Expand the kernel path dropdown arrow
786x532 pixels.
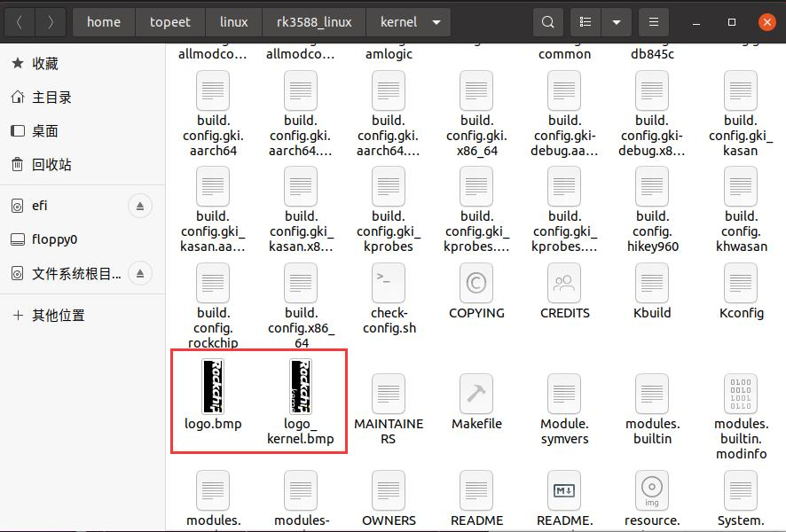(x=436, y=22)
